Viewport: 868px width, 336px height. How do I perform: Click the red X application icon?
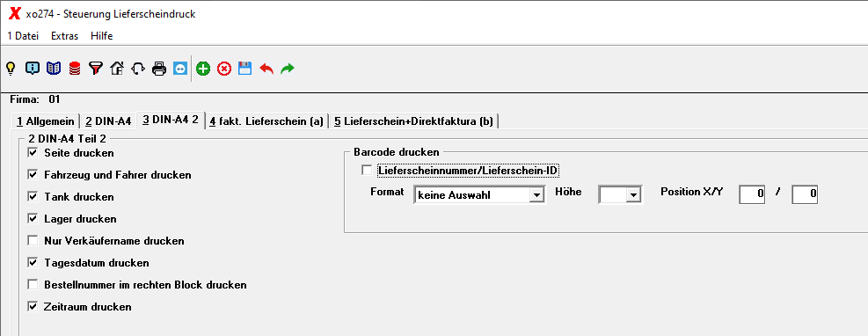[14, 14]
